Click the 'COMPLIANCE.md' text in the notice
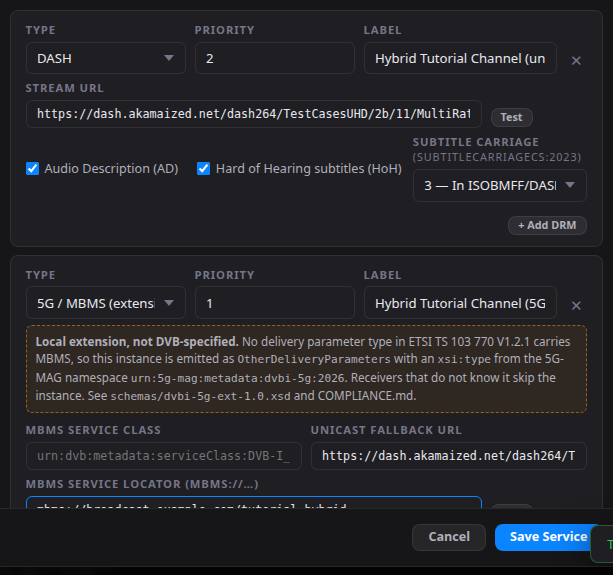Viewport: 613px width, 575px height. 366,396
